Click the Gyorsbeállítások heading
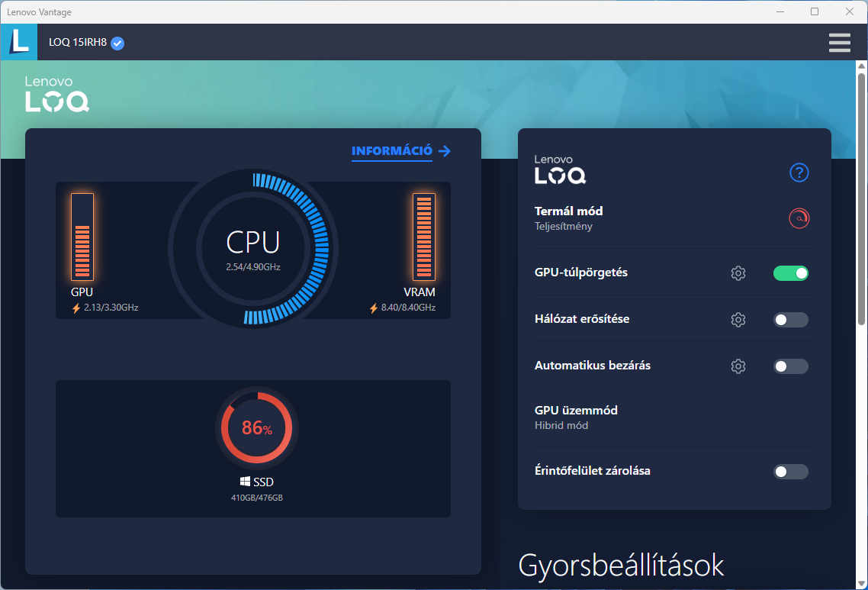Viewport: 868px width, 590px height. (x=621, y=566)
